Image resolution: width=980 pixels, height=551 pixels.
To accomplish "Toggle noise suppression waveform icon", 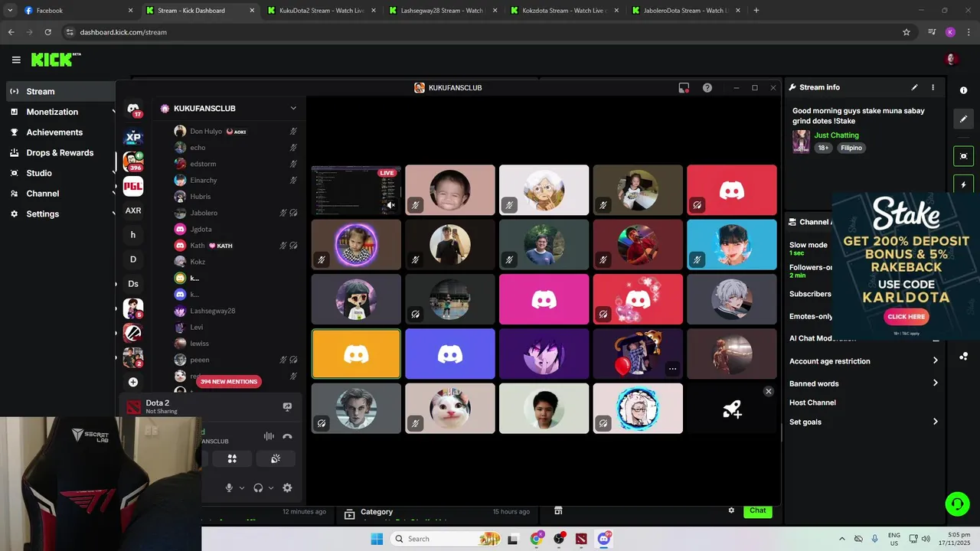I will coord(269,436).
